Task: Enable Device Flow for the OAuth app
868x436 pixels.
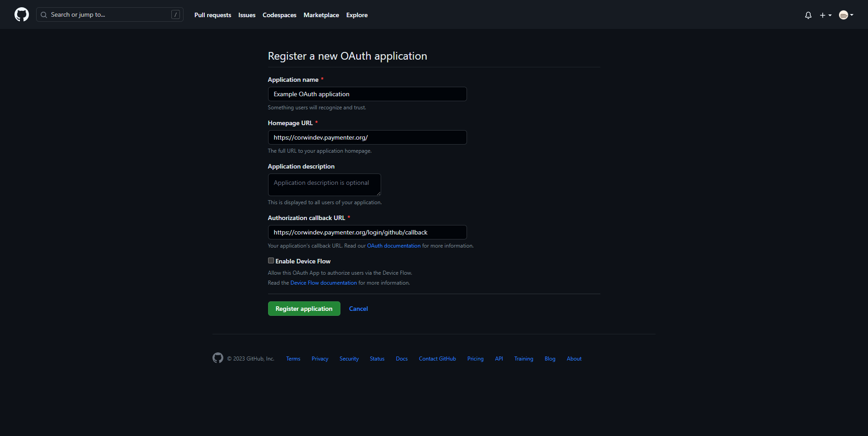Action: [x=271, y=261]
